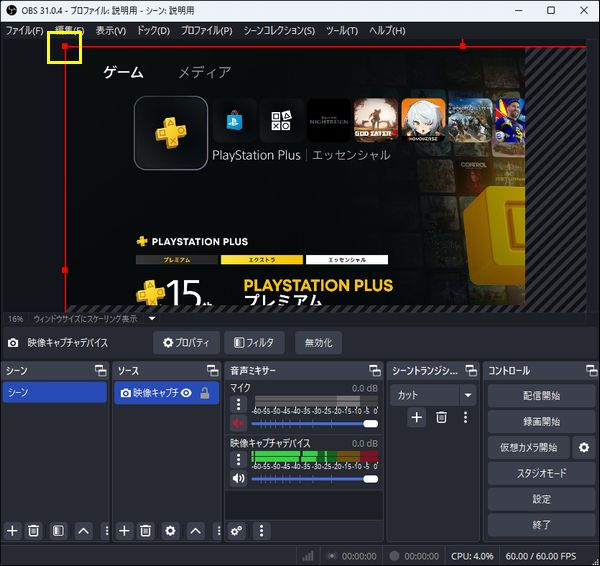Screen dimensions: 600x566
Task: Click CPU: 4.0% in status bar
Action: (472, 556)
